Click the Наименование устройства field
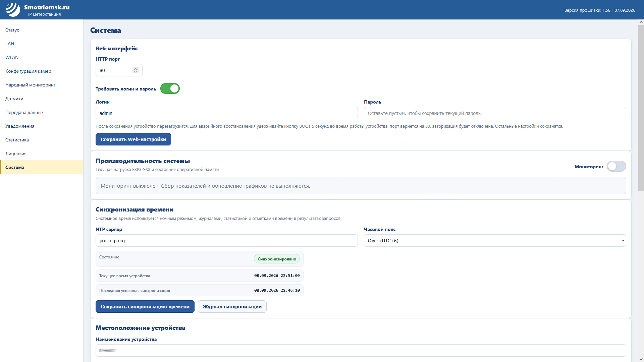 point(361,351)
